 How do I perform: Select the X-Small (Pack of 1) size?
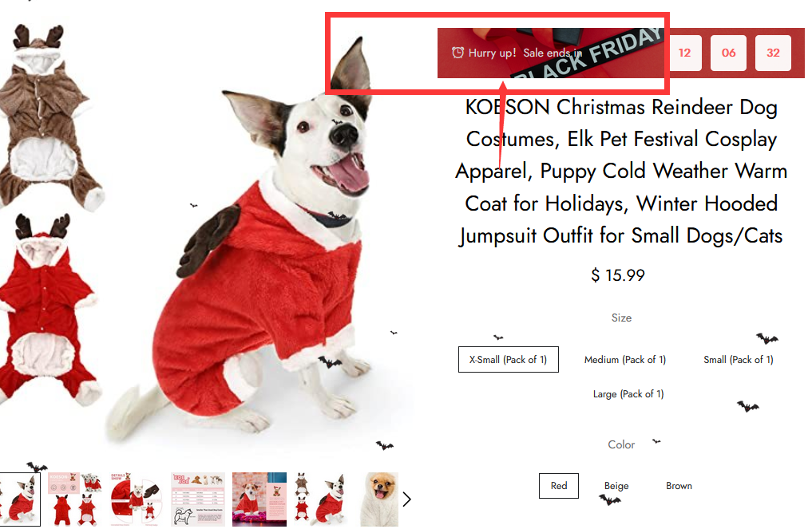[x=508, y=359]
